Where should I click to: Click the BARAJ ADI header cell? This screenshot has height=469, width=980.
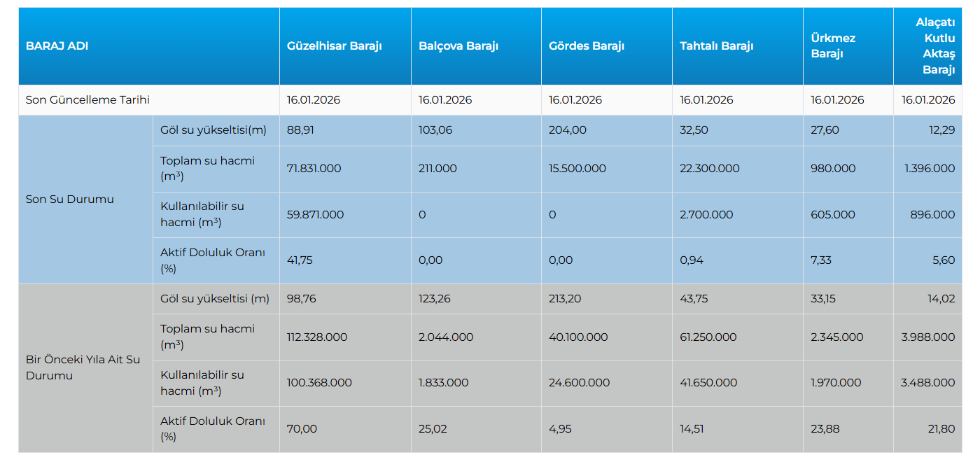57,46
